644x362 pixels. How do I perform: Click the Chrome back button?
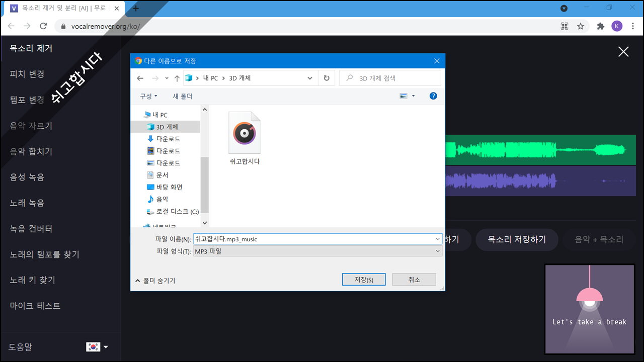click(11, 26)
